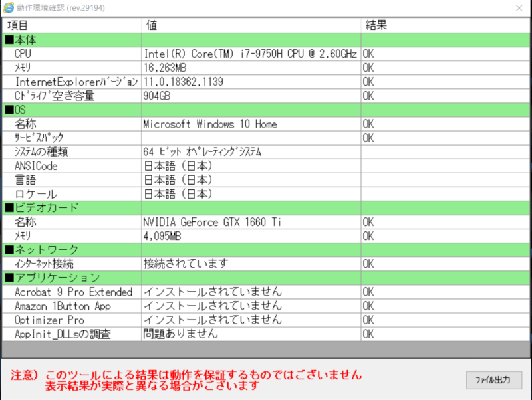Image resolution: width=532 pixels, height=400 pixels.
Task: Select the サービスパック row label
Action: 39,138
